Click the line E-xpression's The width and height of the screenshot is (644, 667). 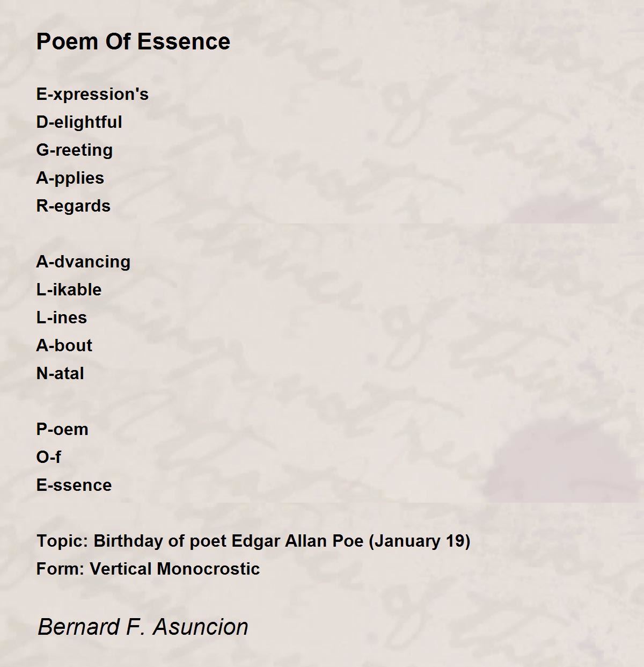[92, 95]
